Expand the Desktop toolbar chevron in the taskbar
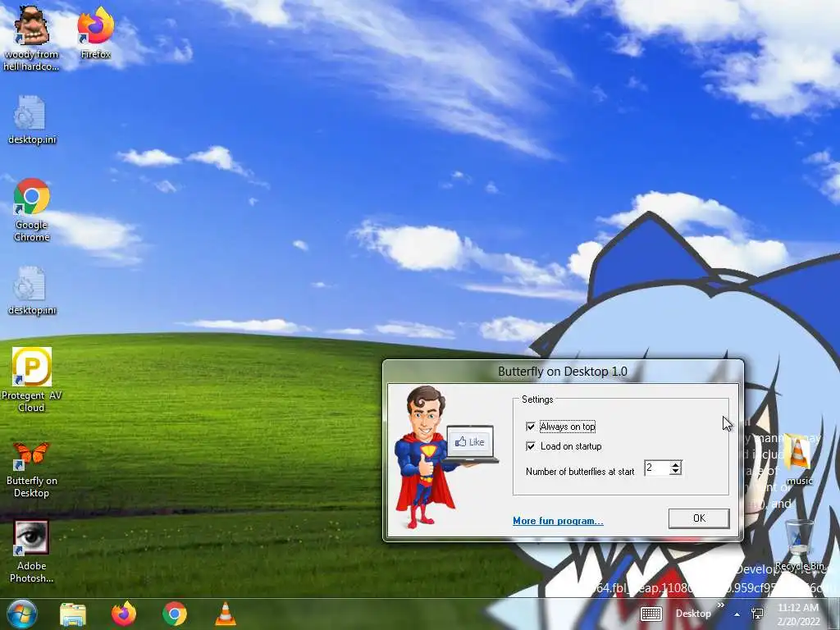Screen dimensions: 840x630 pos(720,605)
